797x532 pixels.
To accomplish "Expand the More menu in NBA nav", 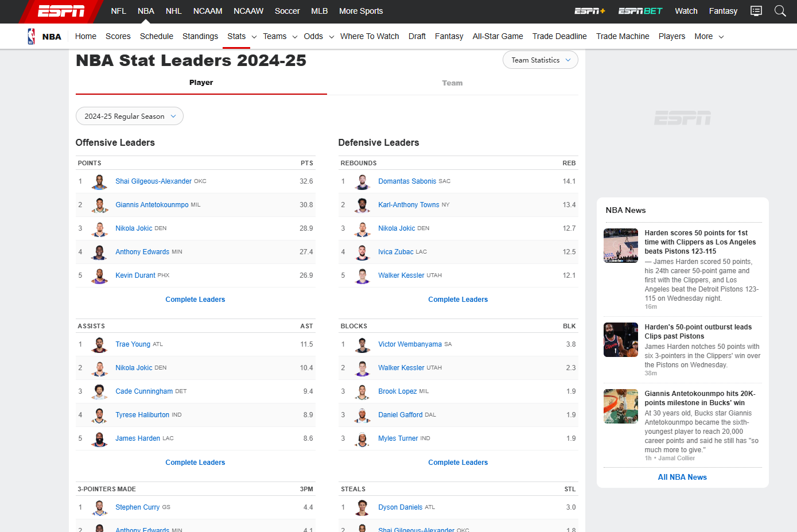I will point(709,36).
